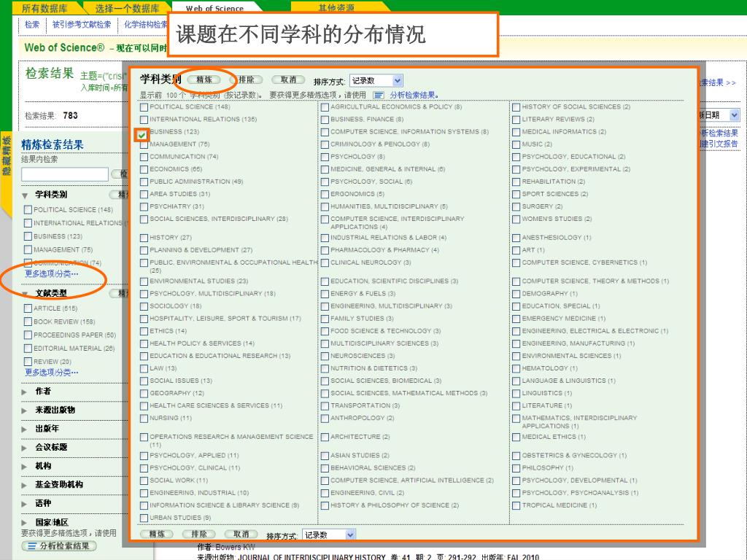Viewport: 747px width, 560px height.
Task: Tick HISTORY OF SOCIAL SCIENCES (2) checkbox
Action: pyautogui.click(x=516, y=107)
